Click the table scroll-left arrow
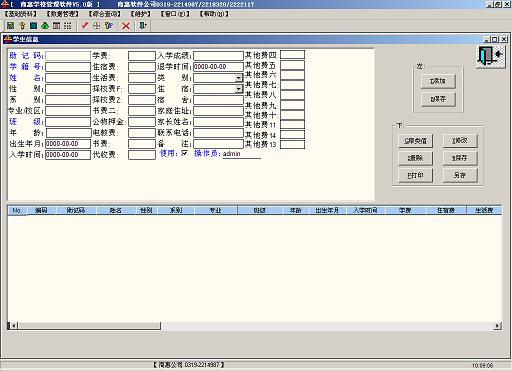 [14, 326]
